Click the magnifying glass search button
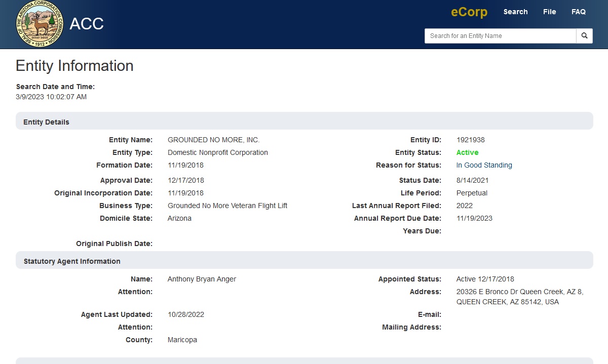This screenshot has height=364, width=608. click(x=584, y=36)
